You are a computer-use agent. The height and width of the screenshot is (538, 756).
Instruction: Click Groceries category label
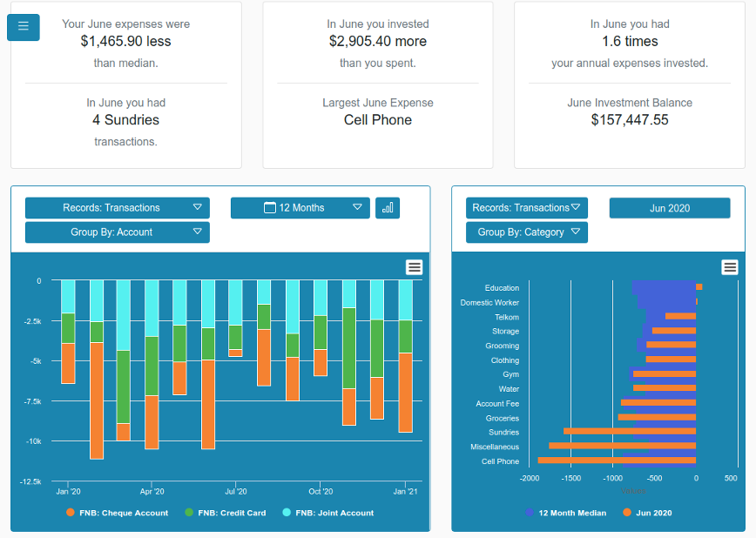502,418
